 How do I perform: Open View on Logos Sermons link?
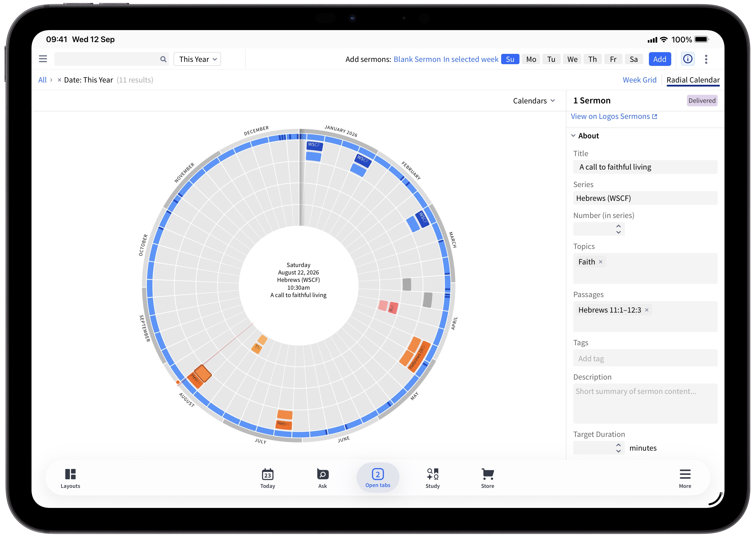coord(613,117)
